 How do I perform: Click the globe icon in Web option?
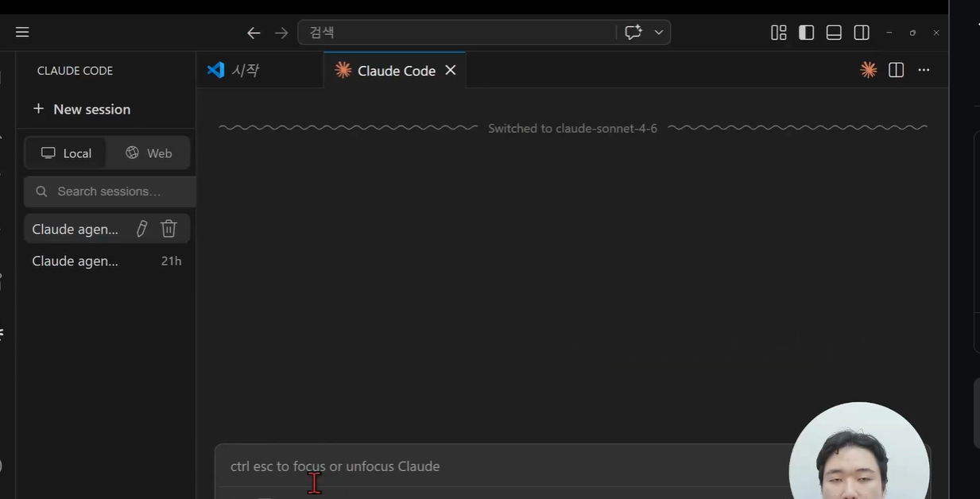coord(132,153)
